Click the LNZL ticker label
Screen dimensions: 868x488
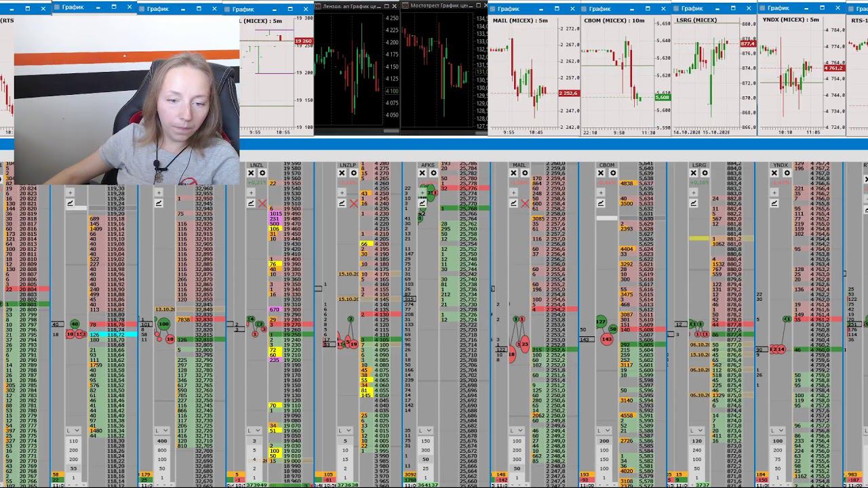(256, 165)
